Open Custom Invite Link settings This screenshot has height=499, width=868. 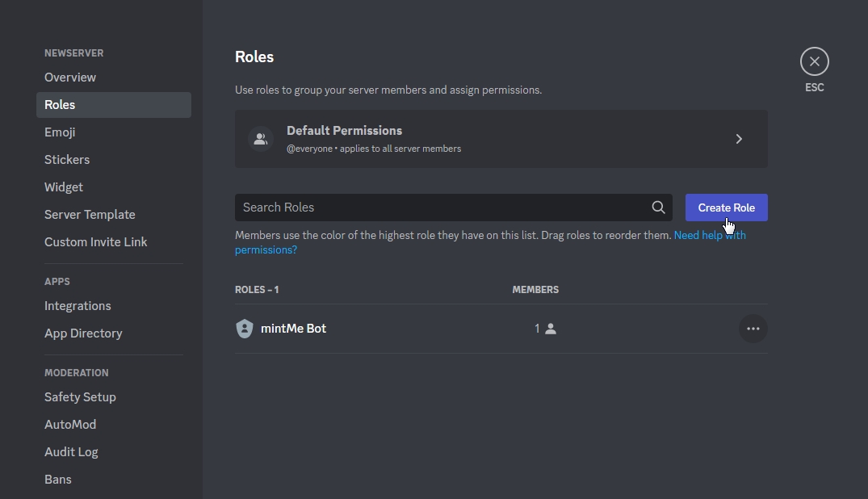[x=95, y=242]
